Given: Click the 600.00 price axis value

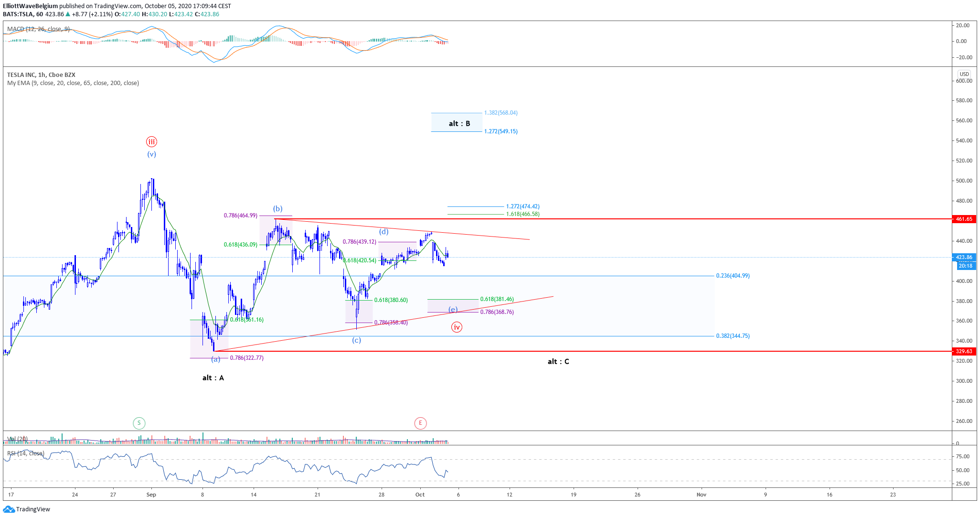Looking at the screenshot, I should point(964,81).
